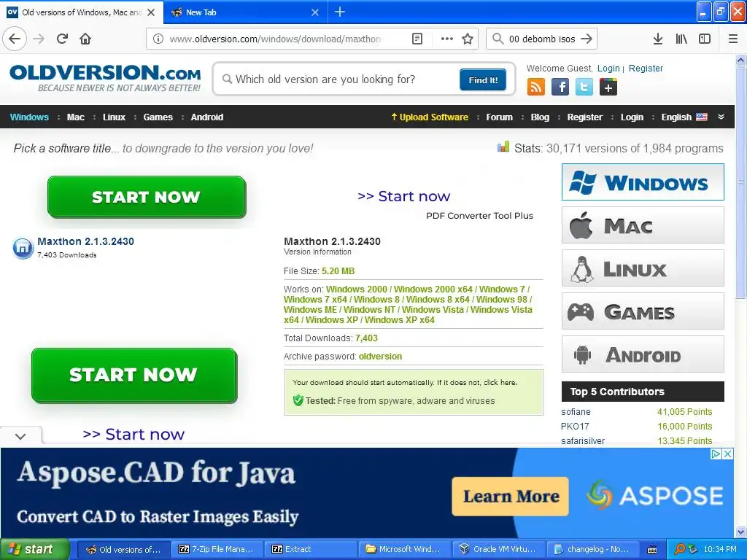Screen dimensions: 747x560
Task: Close the New Tab tab
Action: 315,12
